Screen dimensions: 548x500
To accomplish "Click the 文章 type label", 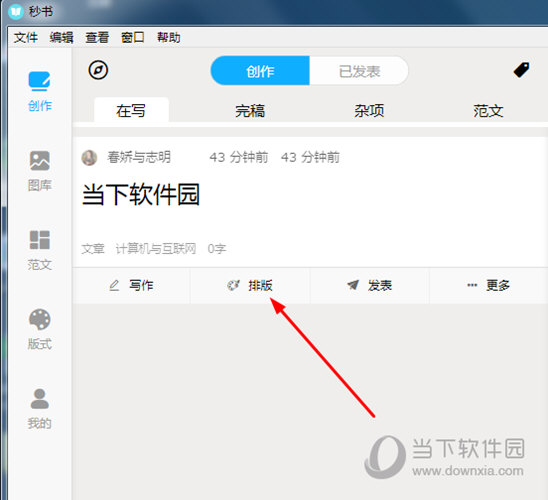I will pyautogui.click(x=93, y=249).
